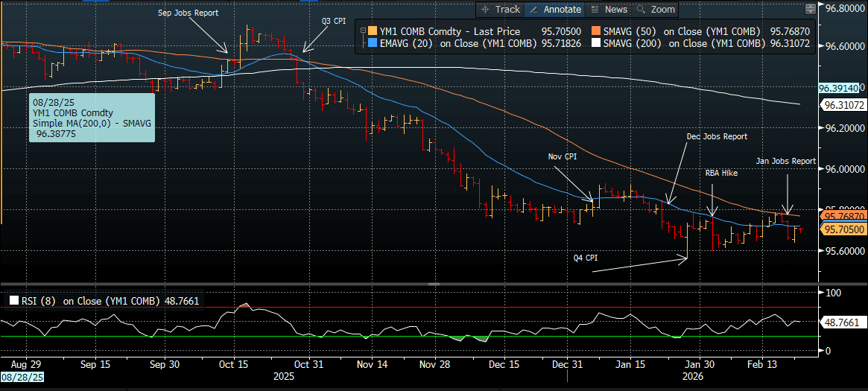This screenshot has height=391, width=868.
Task: Click the chart maximize icon at top right
Action: [x=811, y=9]
